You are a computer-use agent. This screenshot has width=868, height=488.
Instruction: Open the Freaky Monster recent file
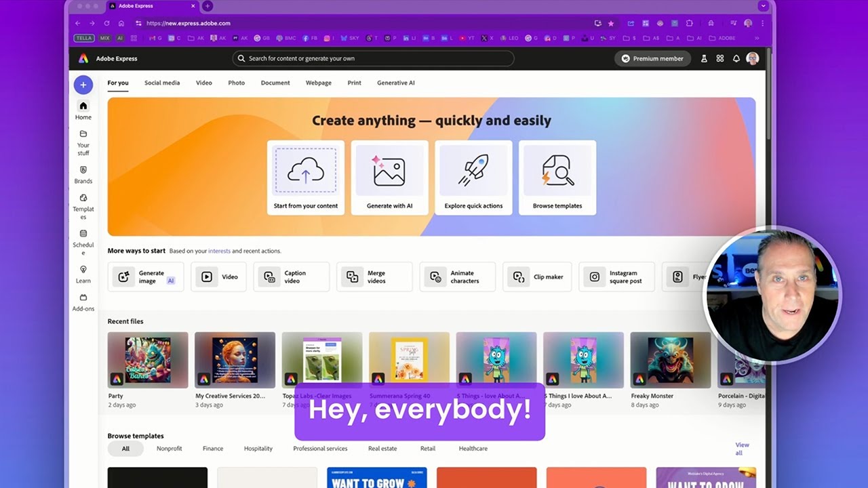click(671, 360)
